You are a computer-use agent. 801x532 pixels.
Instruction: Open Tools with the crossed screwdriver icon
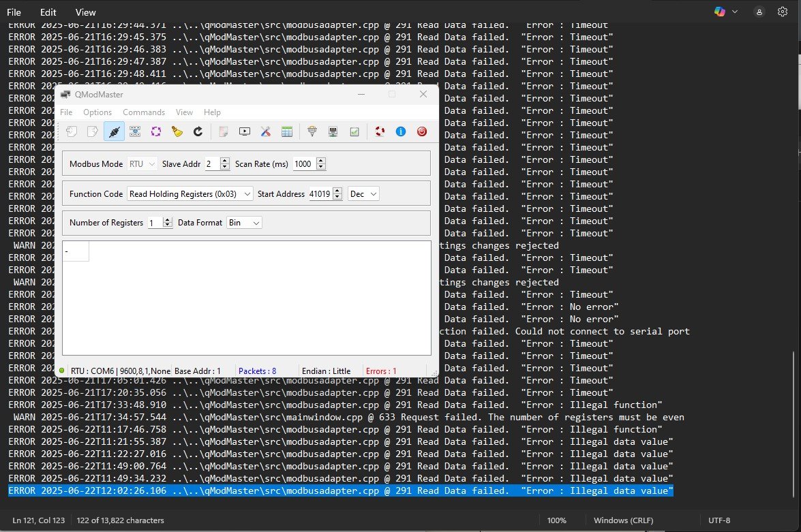[x=266, y=131]
